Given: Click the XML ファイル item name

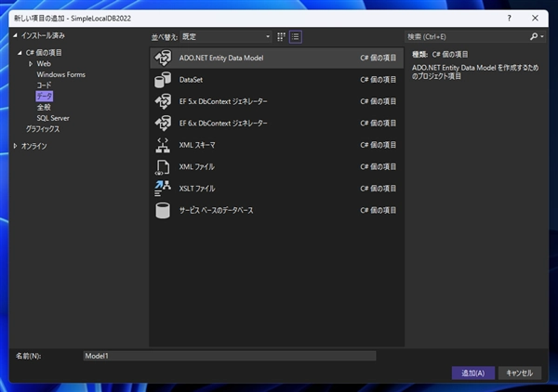Looking at the screenshot, I should pyautogui.click(x=197, y=166).
